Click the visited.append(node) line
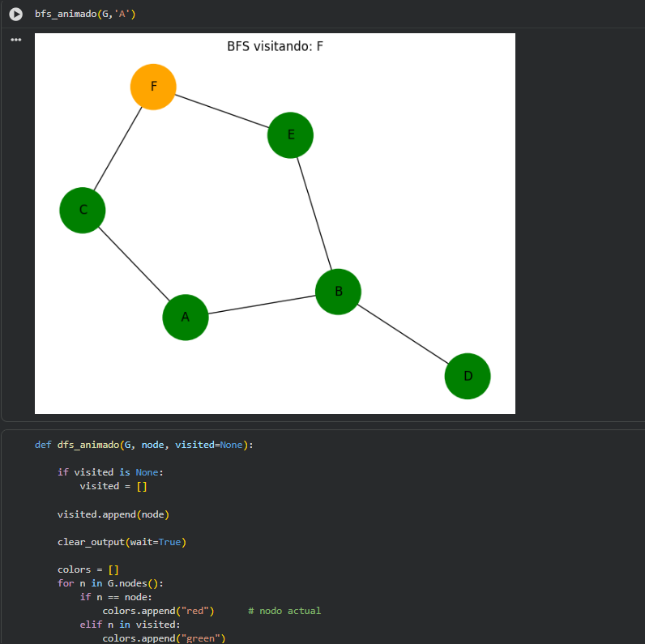 (x=113, y=514)
